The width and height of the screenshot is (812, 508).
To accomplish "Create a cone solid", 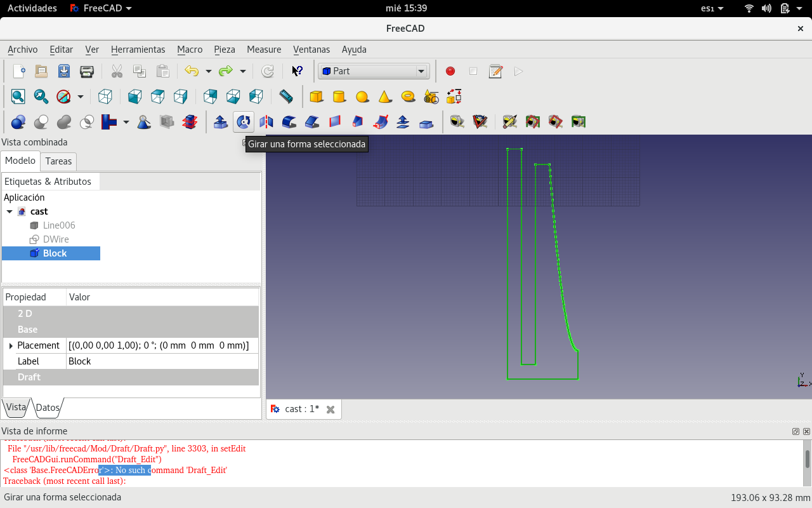I will 385,97.
